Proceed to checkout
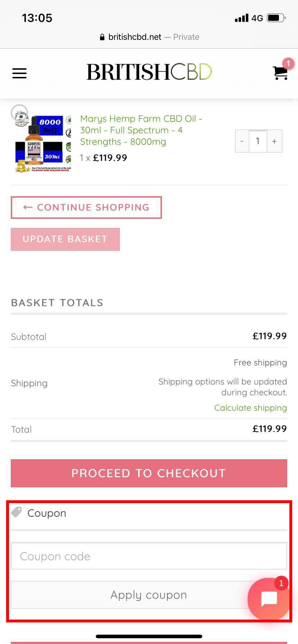The image size is (298, 644). pos(149,473)
